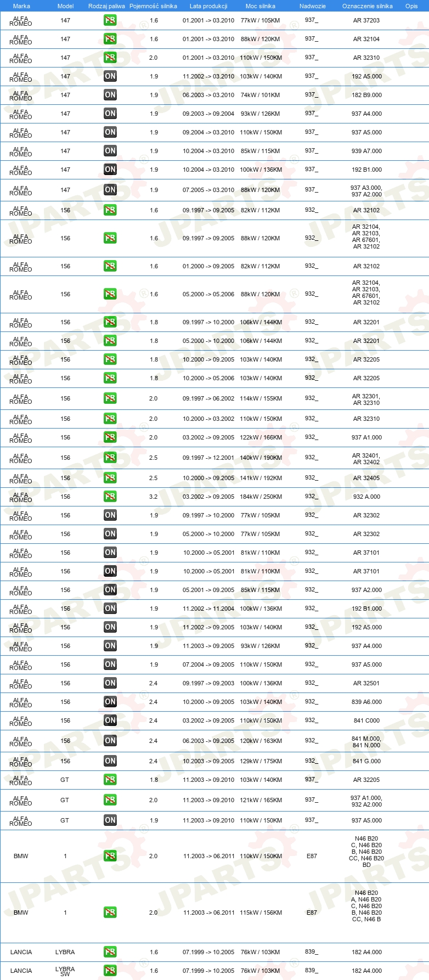Click the Rodzaj paliwa column header

click(106, 6)
